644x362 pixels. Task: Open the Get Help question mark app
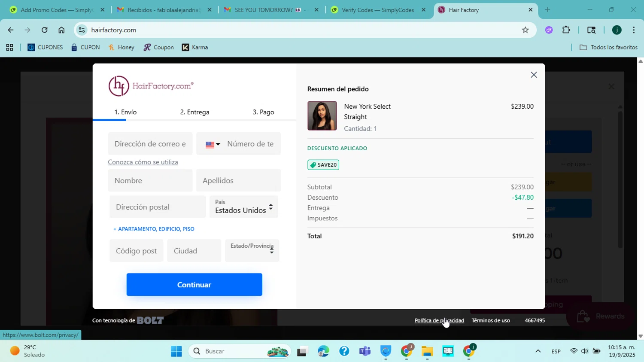pyautogui.click(x=344, y=351)
